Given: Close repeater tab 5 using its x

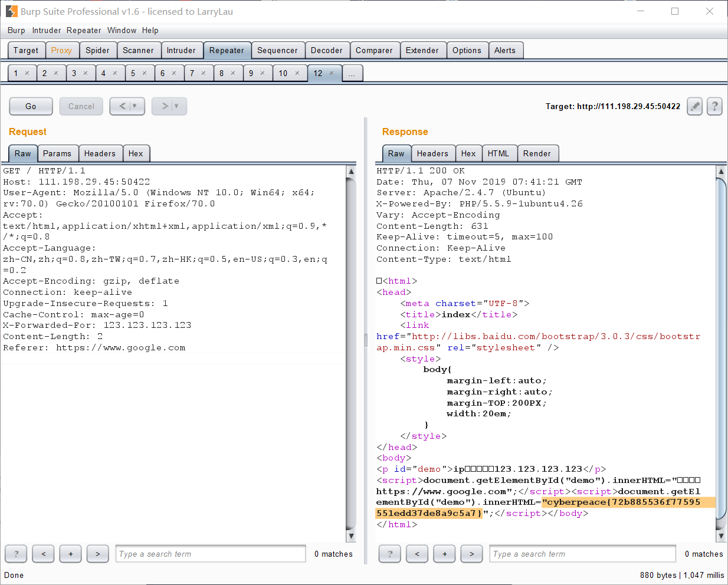Looking at the screenshot, I should click(x=145, y=73).
